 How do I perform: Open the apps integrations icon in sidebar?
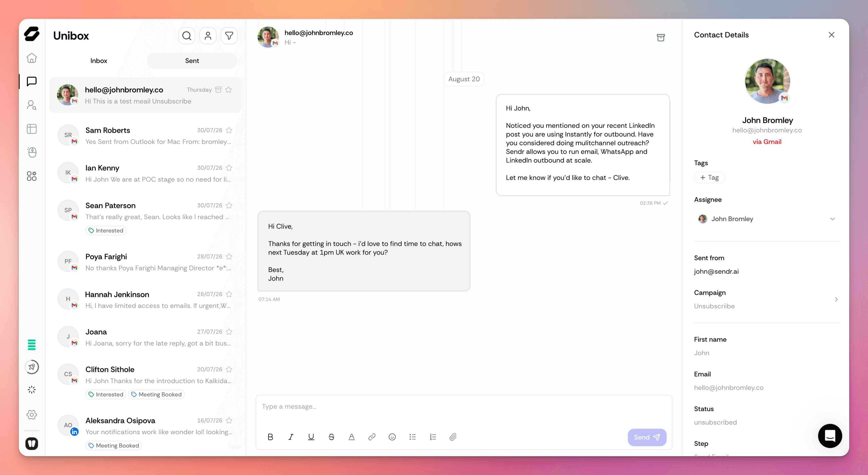click(32, 176)
